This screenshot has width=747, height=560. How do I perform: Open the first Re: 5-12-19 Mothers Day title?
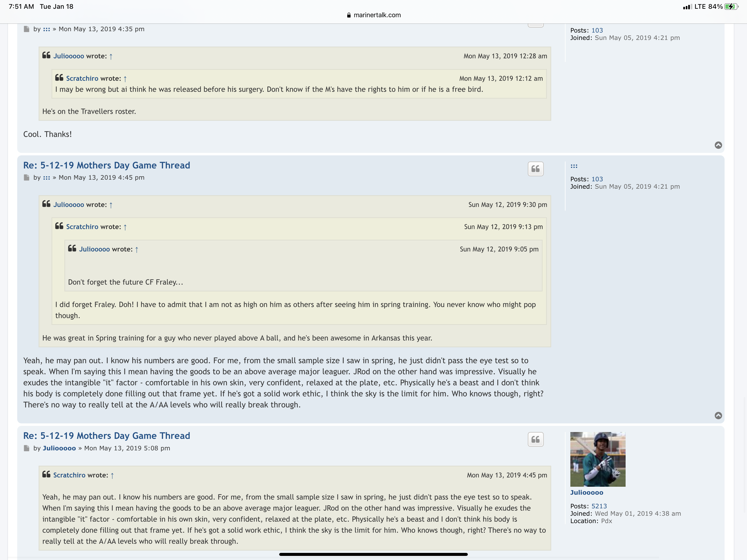coord(107,165)
